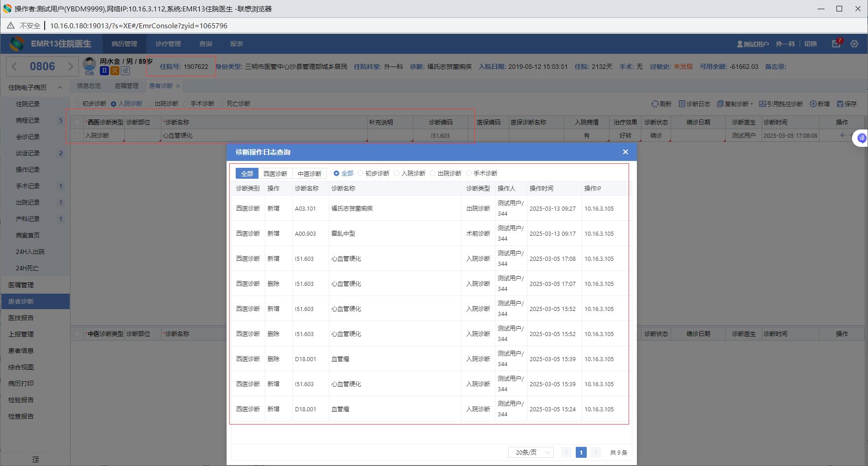Image resolution: width=868 pixels, height=466 pixels.
Task: Select the 死亡诊断 radio button
Action: click(x=222, y=104)
